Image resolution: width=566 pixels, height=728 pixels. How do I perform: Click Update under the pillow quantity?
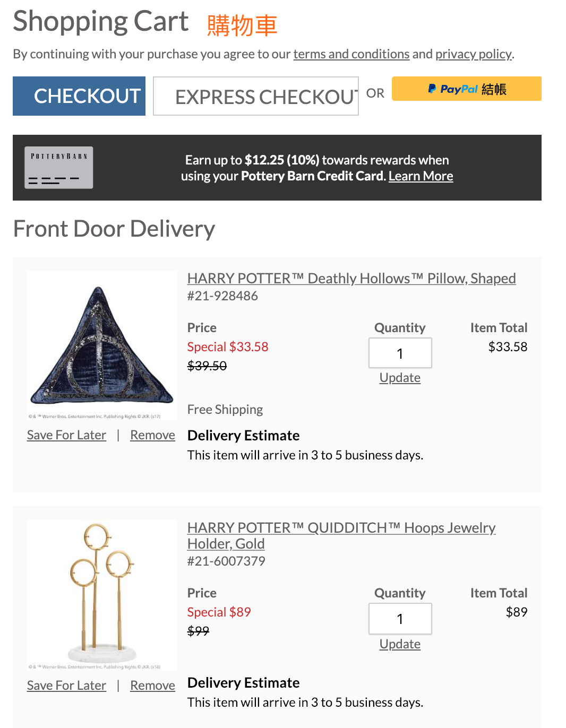(x=400, y=378)
